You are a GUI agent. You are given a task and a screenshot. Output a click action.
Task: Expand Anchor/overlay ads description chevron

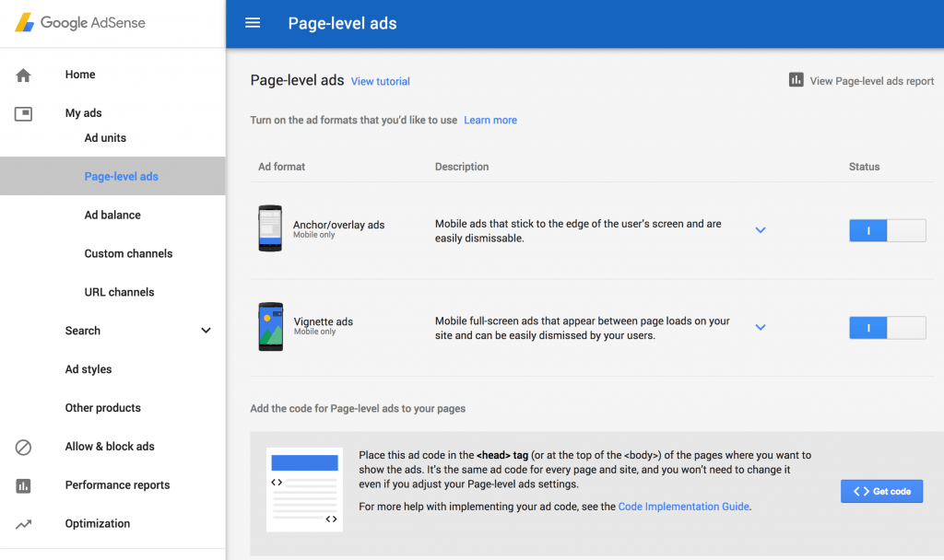[761, 230]
